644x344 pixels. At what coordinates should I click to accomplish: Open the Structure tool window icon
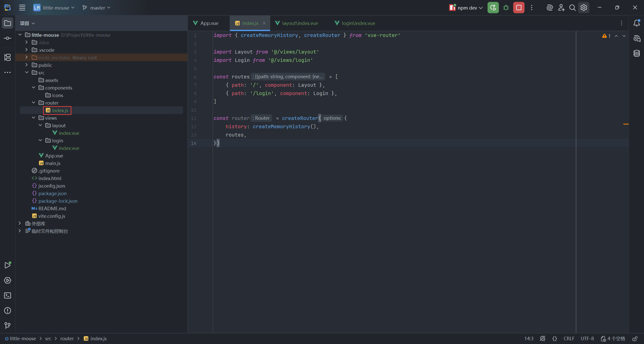pos(8,57)
